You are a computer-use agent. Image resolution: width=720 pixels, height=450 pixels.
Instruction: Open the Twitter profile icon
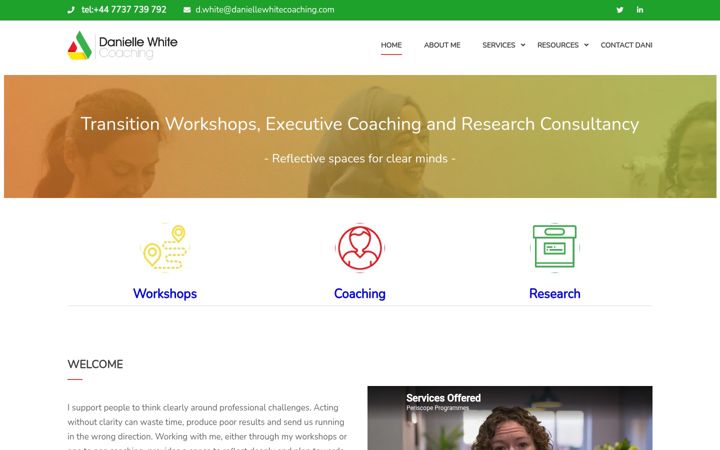point(620,10)
